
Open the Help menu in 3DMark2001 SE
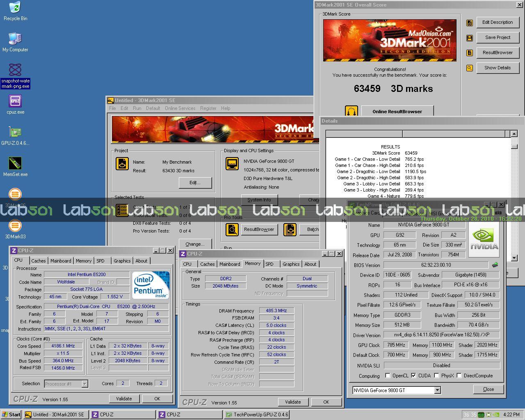click(226, 108)
